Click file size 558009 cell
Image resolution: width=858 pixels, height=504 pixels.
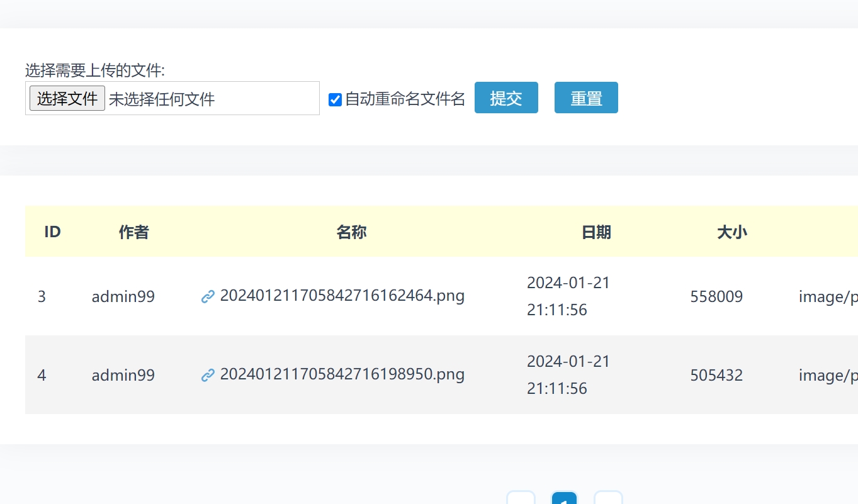pyautogui.click(x=716, y=296)
